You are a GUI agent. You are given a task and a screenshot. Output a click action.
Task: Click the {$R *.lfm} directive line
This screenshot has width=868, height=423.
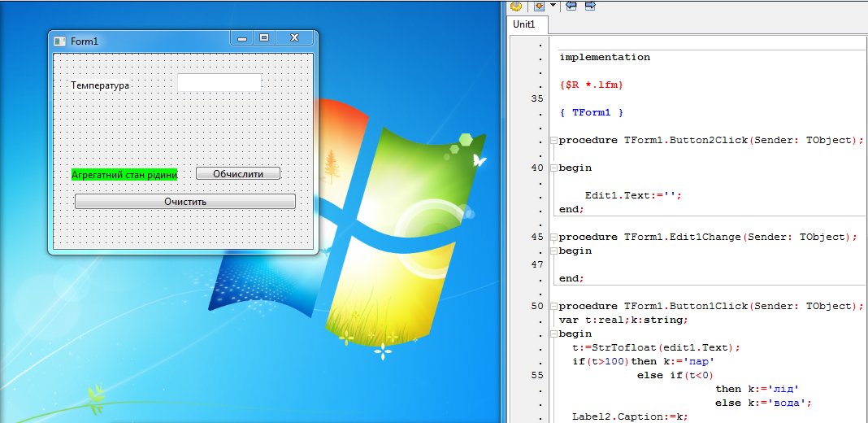tap(591, 85)
